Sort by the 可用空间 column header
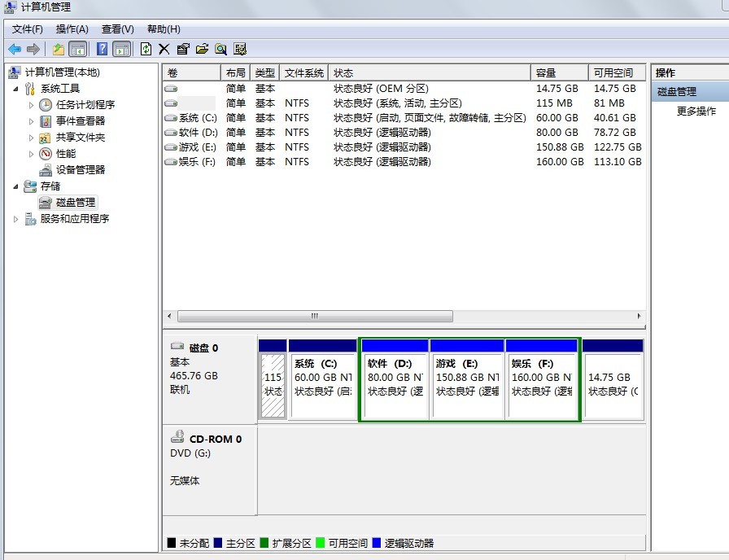 (617, 73)
